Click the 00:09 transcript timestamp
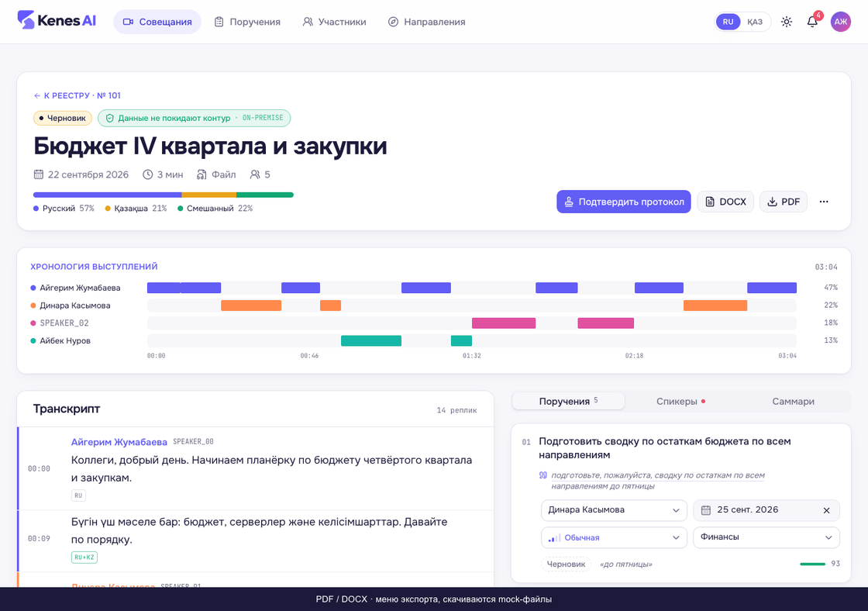 (x=39, y=538)
